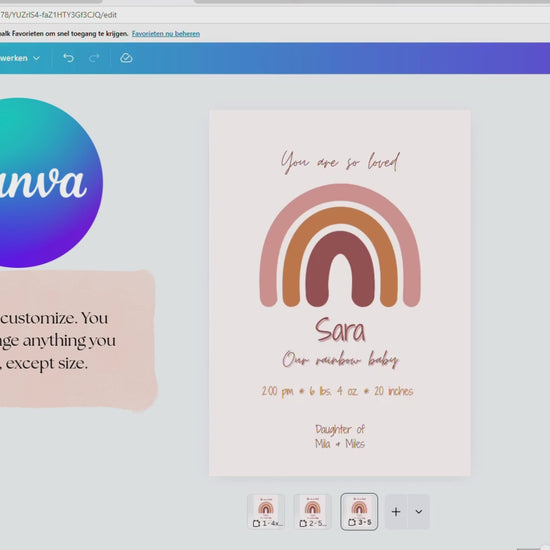Select page thumbnail 1 - 4x
This screenshot has width=550, height=550.
266,511
